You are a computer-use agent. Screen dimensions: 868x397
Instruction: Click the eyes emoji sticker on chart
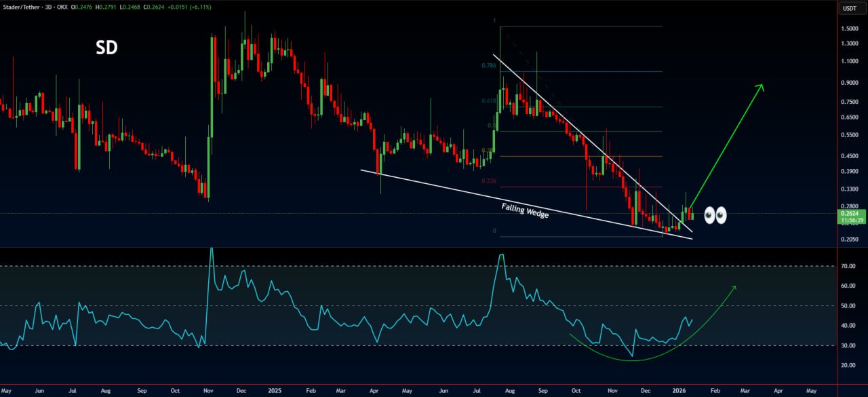(x=715, y=216)
